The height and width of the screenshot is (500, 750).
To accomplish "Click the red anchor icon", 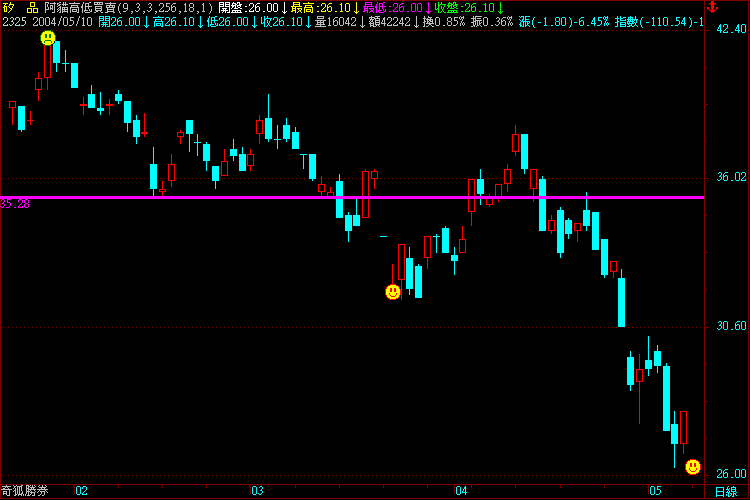I will tap(713, 7).
